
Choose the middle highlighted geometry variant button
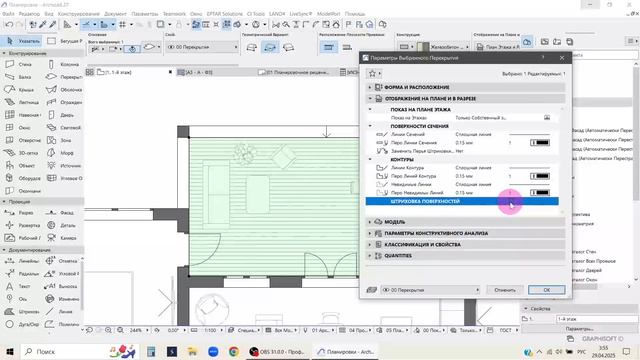click(270, 47)
